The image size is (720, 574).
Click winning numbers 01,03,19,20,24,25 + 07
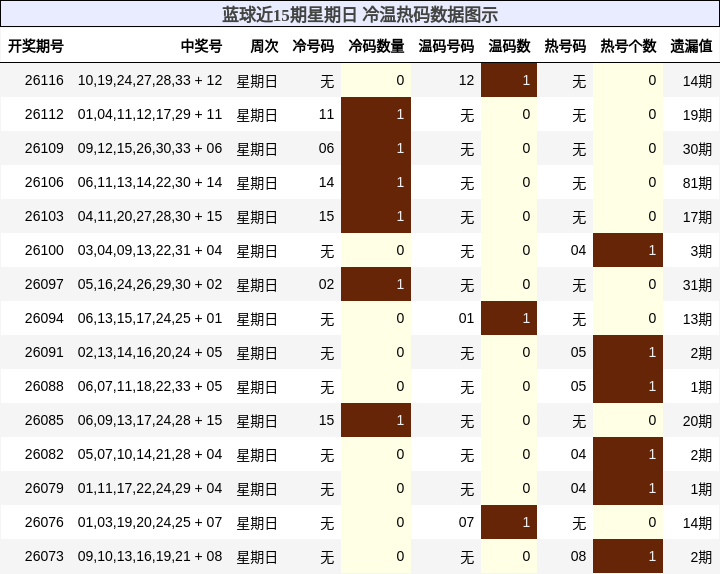click(150, 522)
